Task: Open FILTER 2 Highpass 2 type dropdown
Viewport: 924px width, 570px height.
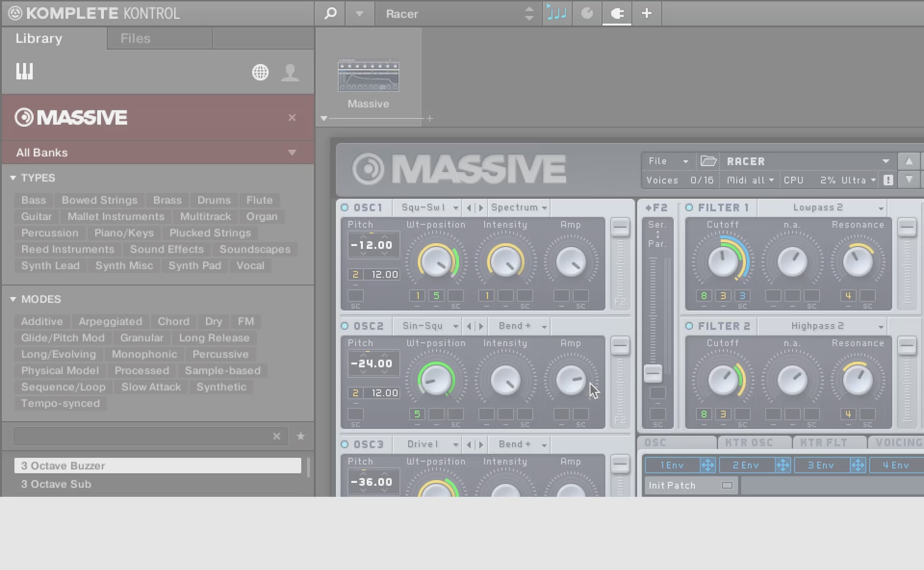Action: tap(823, 326)
